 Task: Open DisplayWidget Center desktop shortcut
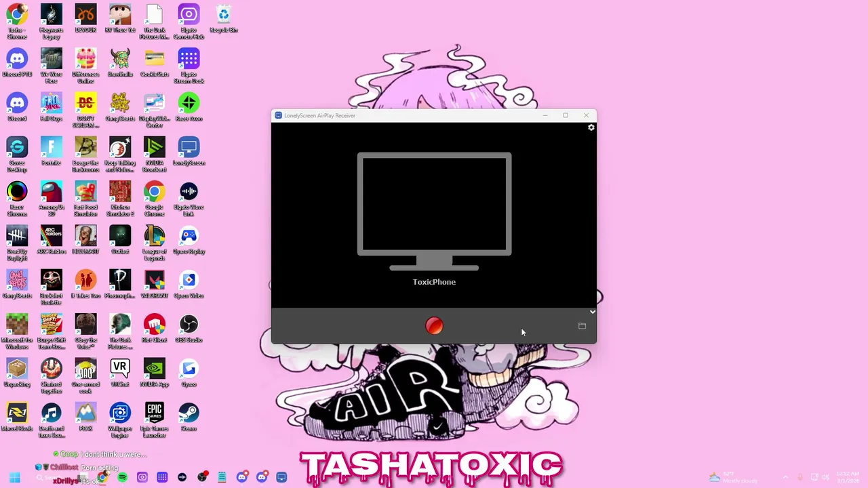pyautogui.click(x=155, y=108)
